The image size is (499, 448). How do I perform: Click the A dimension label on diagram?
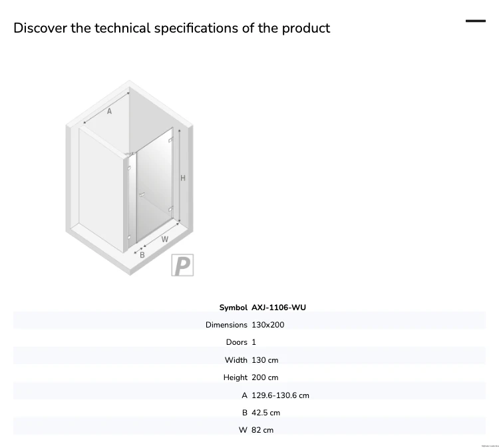pyautogui.click(x=109, y=111)
